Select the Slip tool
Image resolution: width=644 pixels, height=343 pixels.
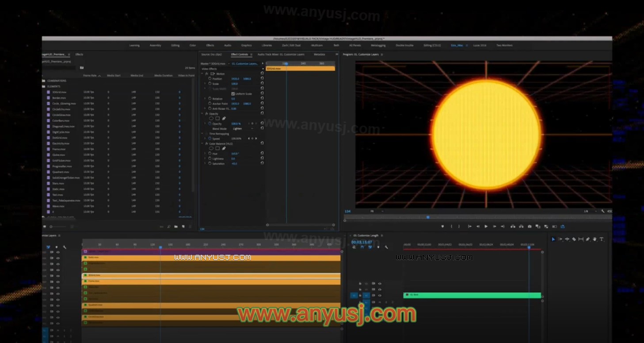[581, 239]
